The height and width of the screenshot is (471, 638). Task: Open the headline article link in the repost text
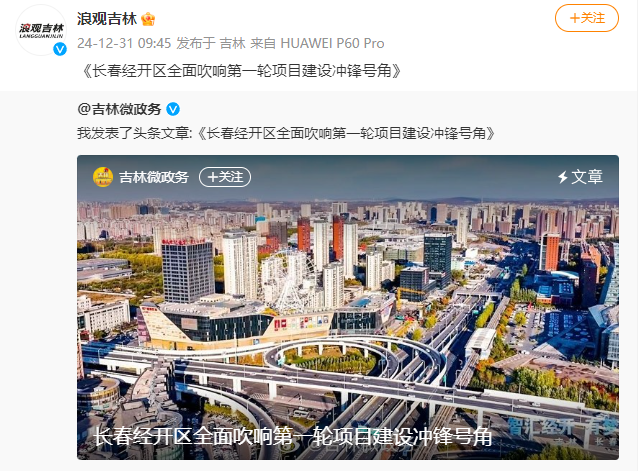[346, 133]
